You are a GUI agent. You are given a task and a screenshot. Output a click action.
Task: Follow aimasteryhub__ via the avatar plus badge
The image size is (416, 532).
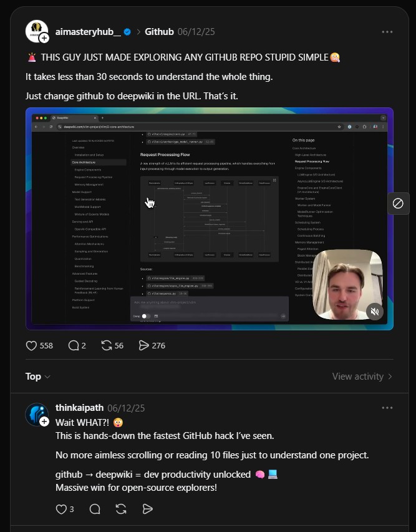click(44, 39)
